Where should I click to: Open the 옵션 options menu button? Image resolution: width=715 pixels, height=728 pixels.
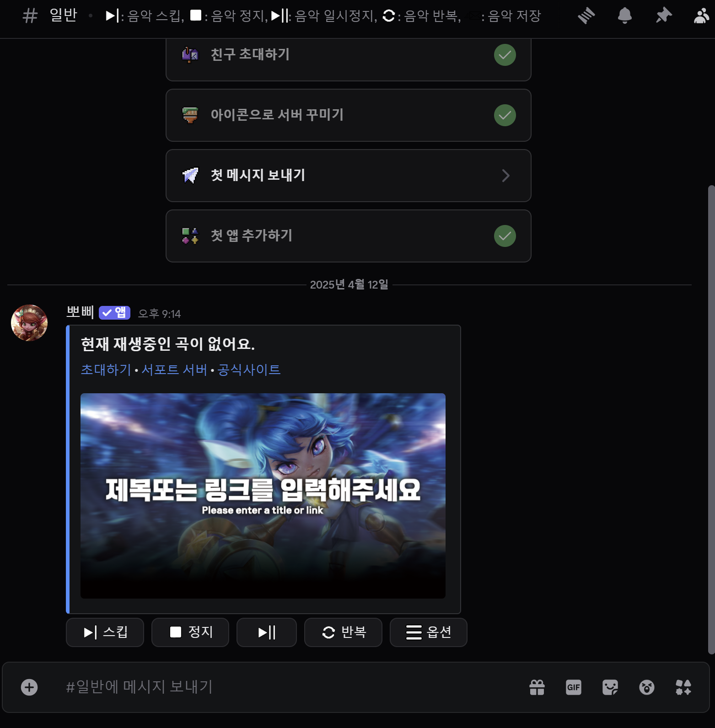point(429,632)
